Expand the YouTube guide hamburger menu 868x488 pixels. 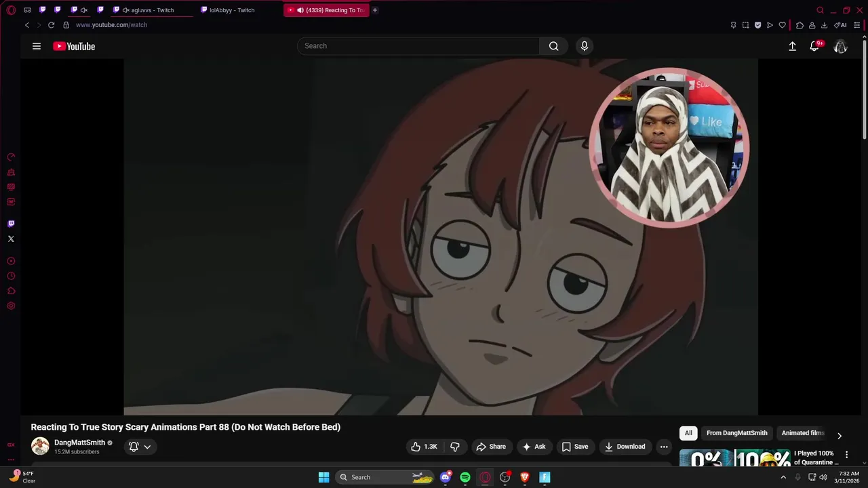37,46
